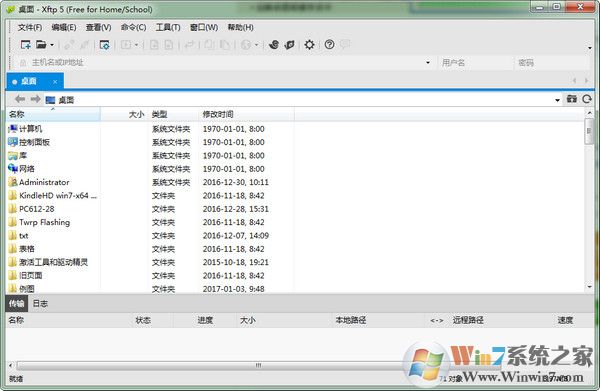Click file list scrollbar up arrow
Viewport: 600px width, 391px height.
click(x=589, y=113)
